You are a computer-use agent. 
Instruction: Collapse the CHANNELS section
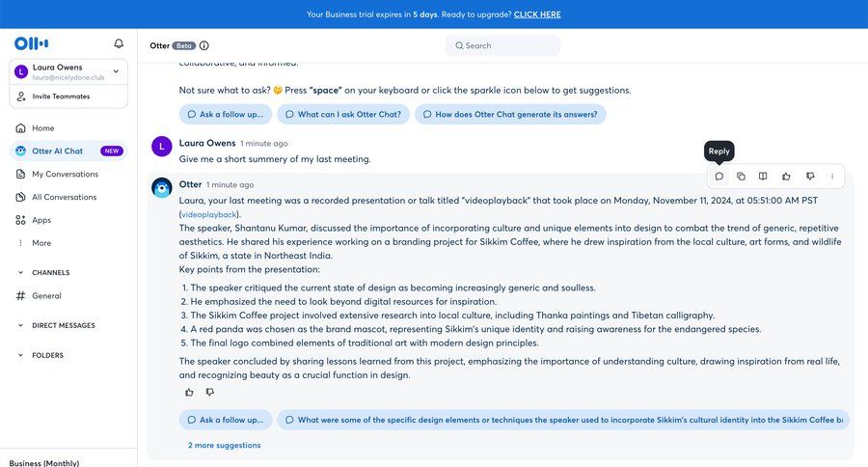20,272
